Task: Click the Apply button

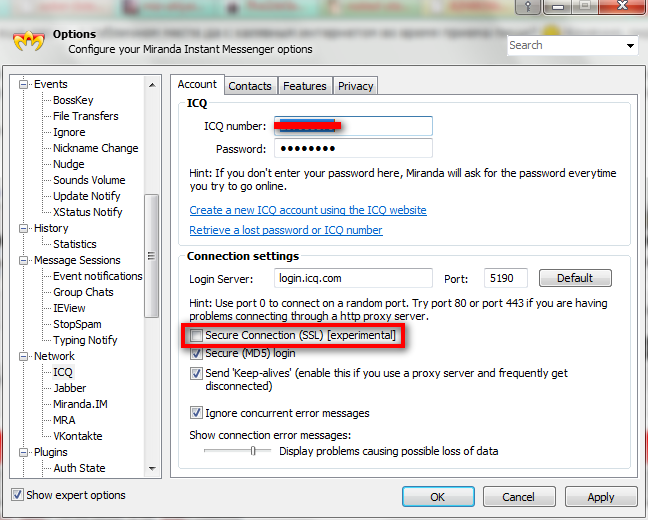Action: [x=601, y=496]
